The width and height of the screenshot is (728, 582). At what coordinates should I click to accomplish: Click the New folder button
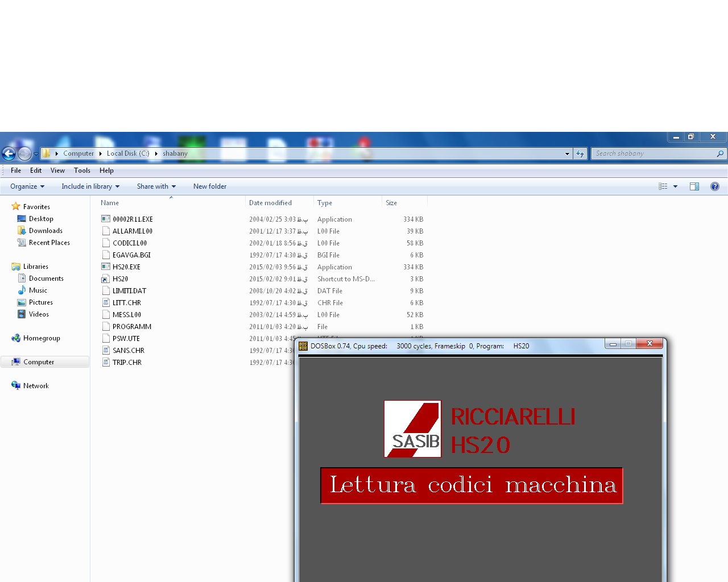pos(209,186)
